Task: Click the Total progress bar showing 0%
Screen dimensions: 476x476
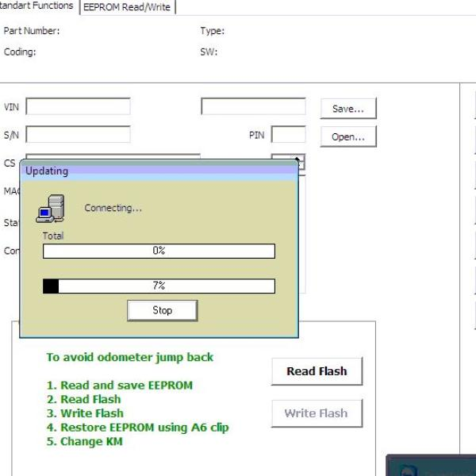Action: (x=159, y=251)
